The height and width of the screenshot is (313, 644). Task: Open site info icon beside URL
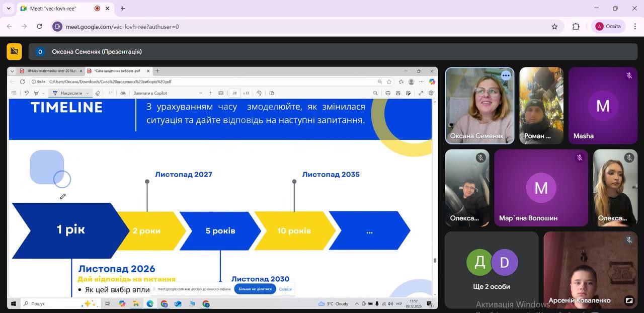tap(57, 27)
